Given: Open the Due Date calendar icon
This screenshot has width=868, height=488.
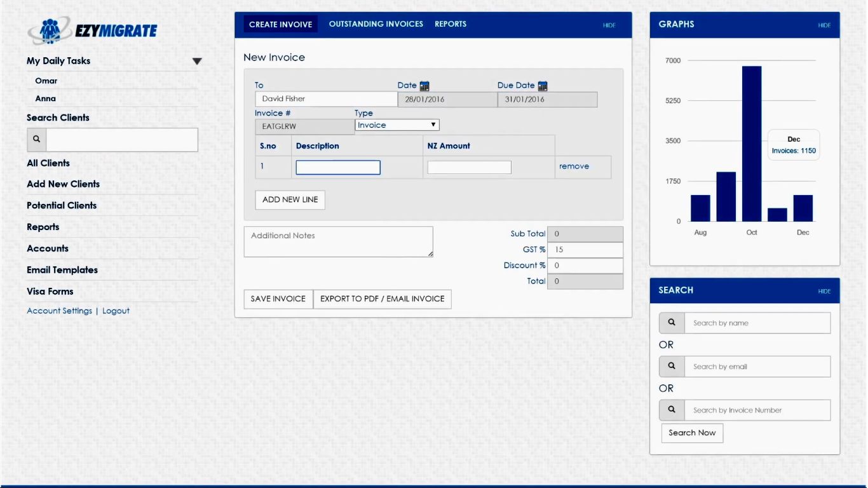Looking at the screenshot, I should point(543,86).
